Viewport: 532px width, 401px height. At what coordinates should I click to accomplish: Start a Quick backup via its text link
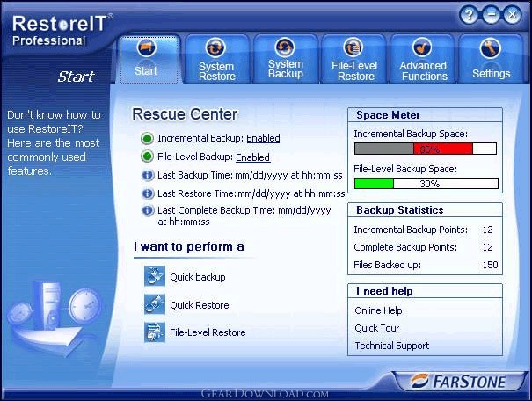pyautogui.click(x=198, y=277)
